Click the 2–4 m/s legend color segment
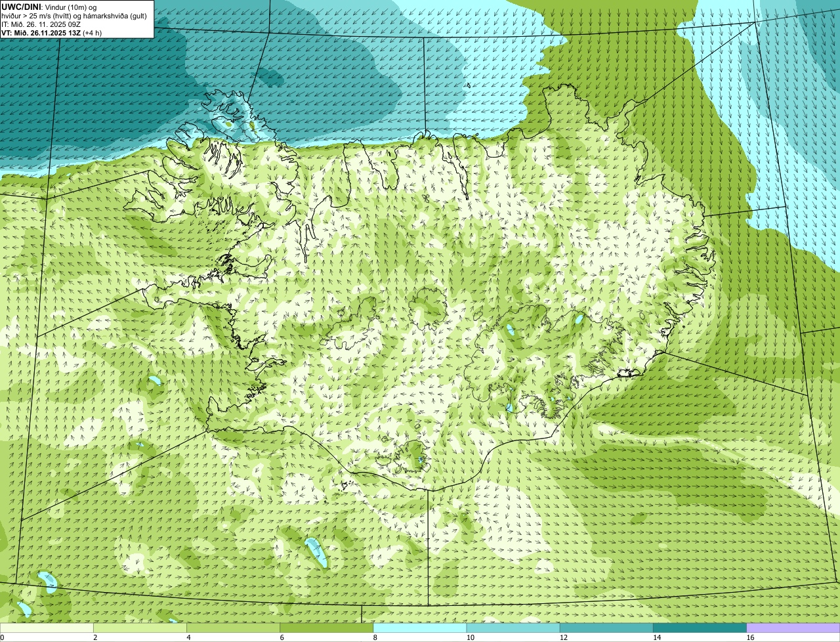 [x=140, y=628]
